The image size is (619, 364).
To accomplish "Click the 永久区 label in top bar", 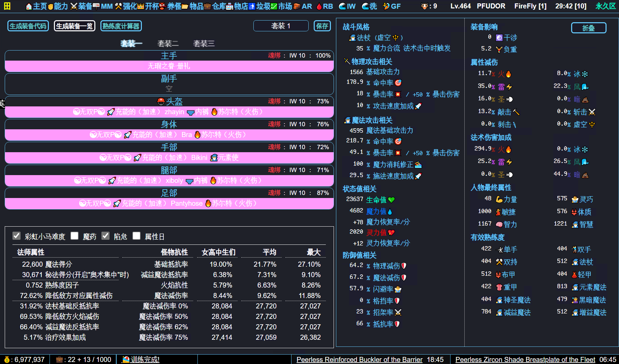I will (606, 6).
